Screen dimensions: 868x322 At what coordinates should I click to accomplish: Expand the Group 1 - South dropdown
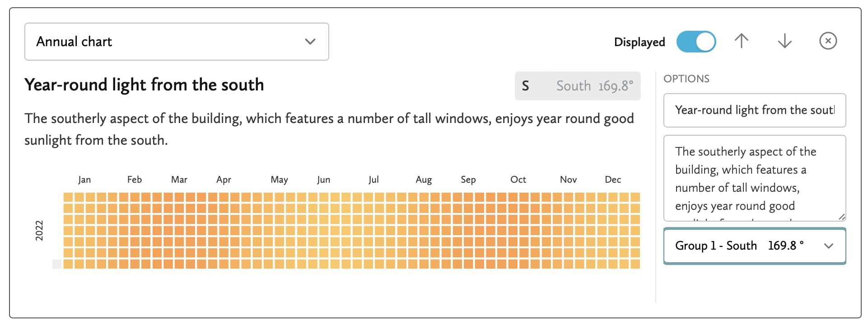point(754,246)
